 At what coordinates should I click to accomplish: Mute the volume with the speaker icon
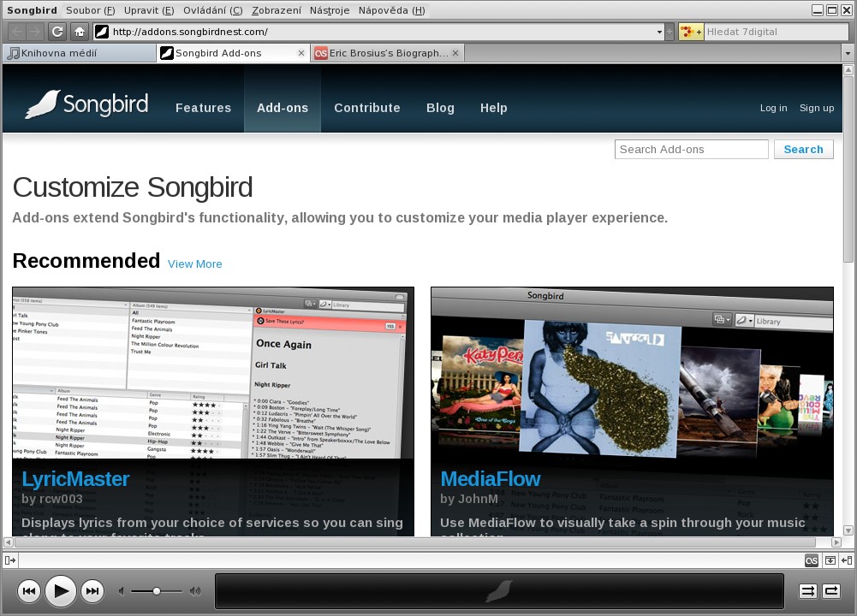point(122,591)
